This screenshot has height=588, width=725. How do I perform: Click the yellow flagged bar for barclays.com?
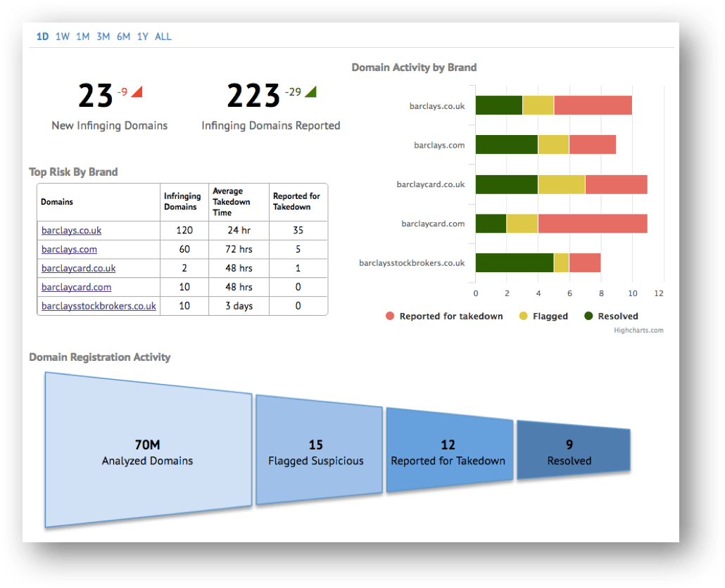[x=553, y=145]
